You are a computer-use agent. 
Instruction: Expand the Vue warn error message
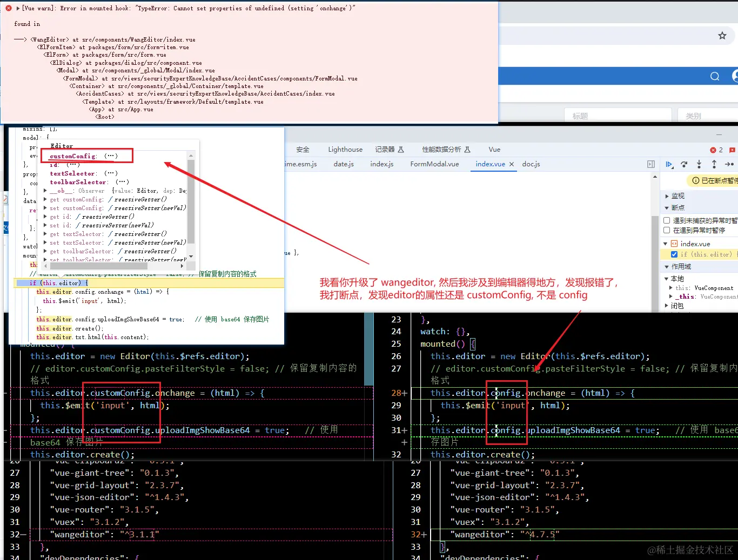point(18,8)
